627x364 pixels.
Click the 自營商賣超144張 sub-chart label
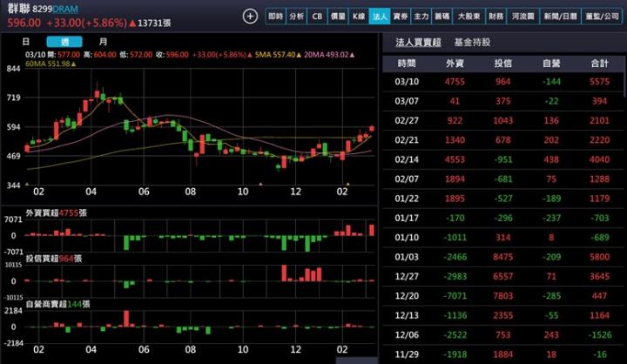tap(58, 305)
